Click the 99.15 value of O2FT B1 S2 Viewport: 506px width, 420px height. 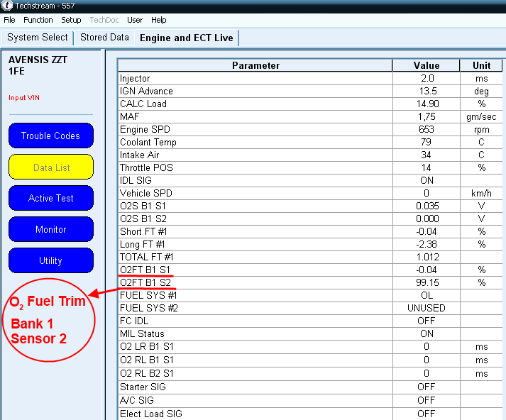click(427, 282)
